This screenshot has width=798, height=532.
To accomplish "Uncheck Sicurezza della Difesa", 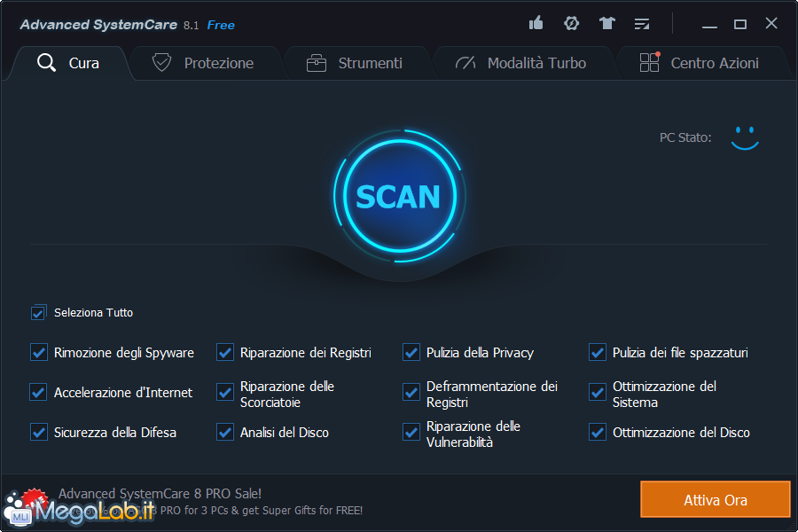I will (39, 432).
